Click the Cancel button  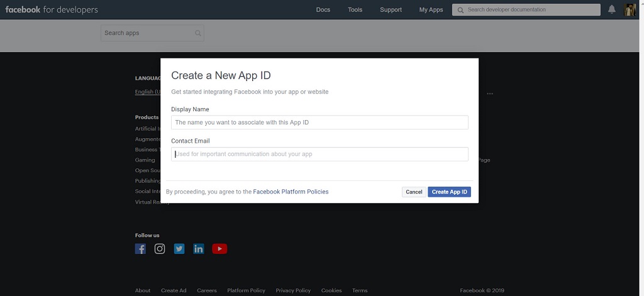click(x=414, y=192)
